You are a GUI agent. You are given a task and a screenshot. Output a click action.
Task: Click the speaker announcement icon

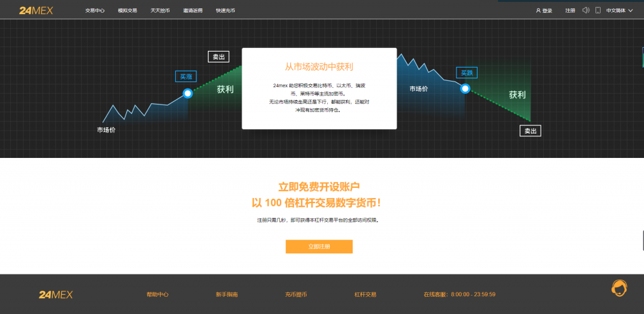[586, 10]
